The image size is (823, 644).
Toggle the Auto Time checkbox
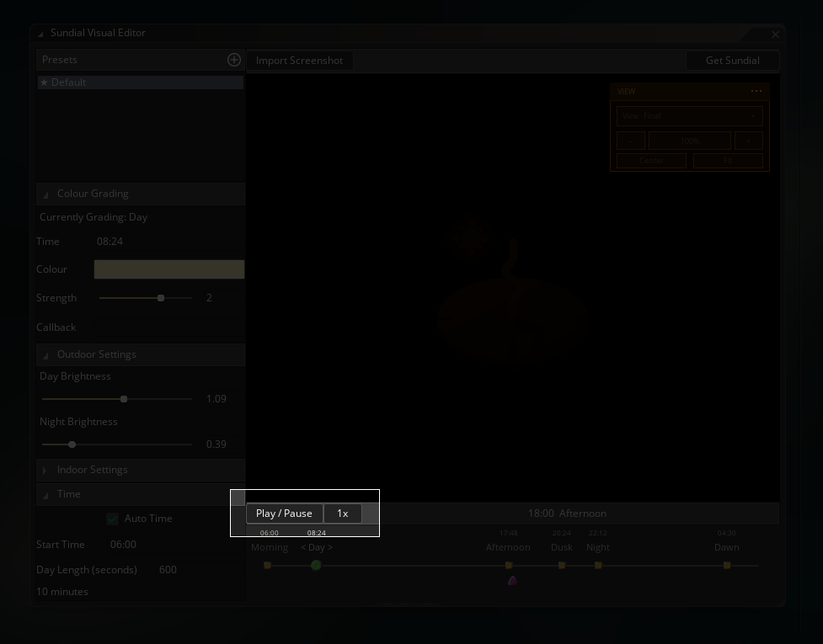click(112, 519)
